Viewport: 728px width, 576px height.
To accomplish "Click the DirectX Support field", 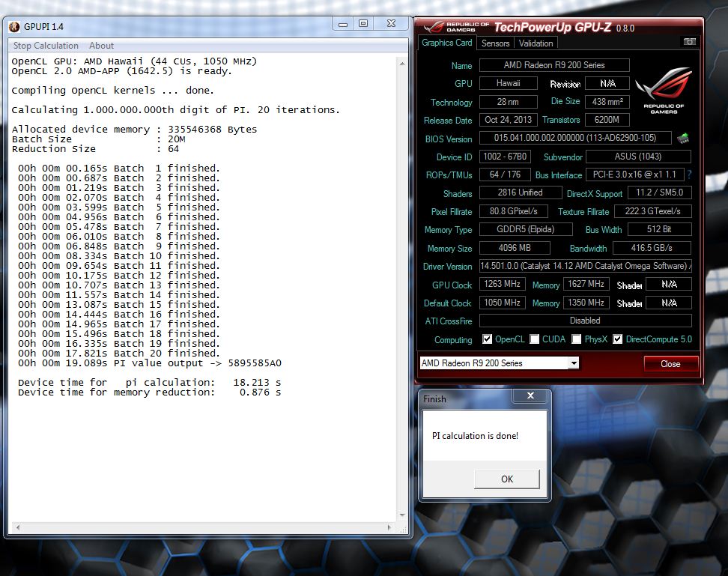I will click(660, 192).
